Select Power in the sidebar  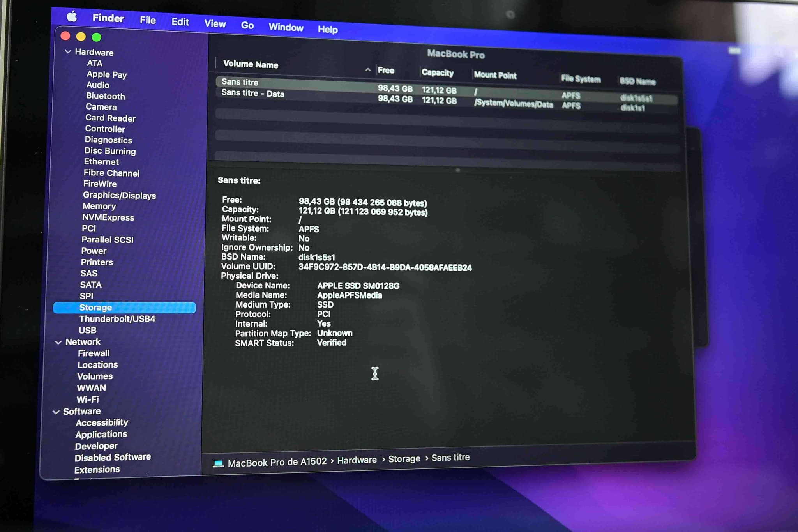click(x=94, y=251)
